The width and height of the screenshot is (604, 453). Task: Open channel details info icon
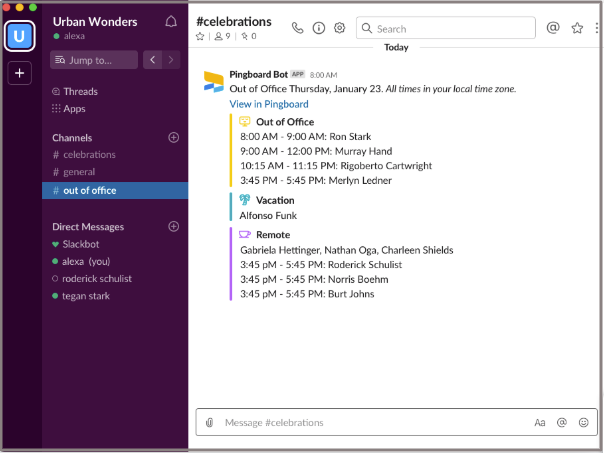click(319, 28)
